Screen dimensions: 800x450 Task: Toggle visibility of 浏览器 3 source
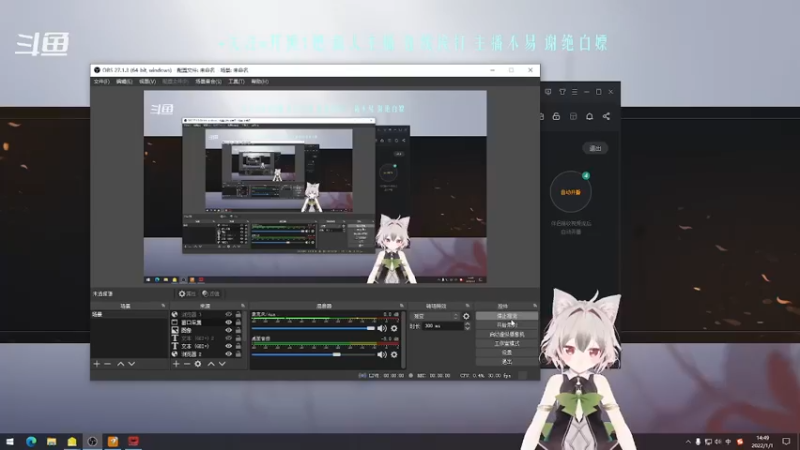coord(229,314)
